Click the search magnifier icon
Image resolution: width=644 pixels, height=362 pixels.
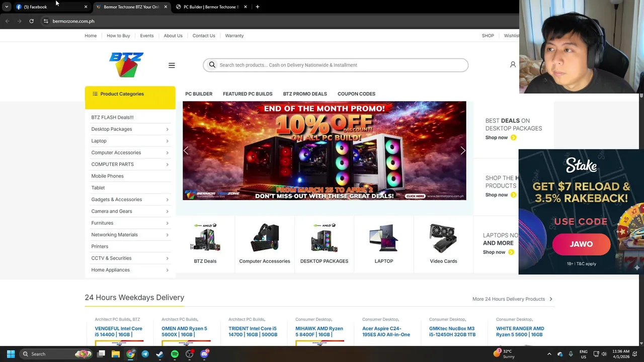(212, 65)
